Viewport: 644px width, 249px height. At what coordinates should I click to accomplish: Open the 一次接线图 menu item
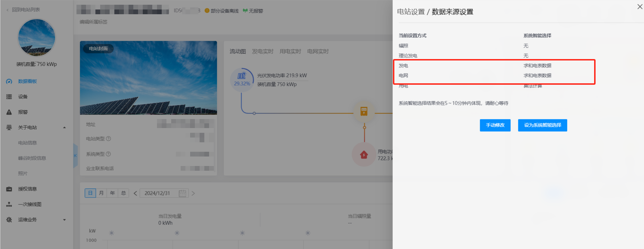click(30, 204)
